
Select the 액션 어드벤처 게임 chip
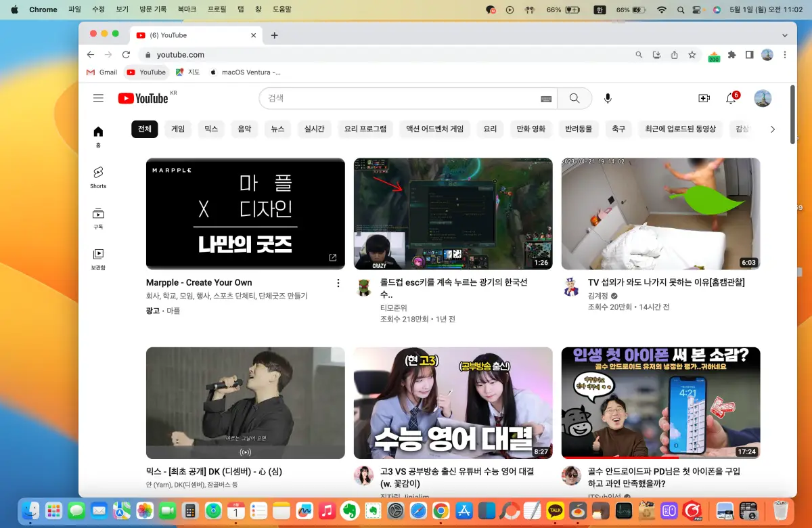click(435, 129)
